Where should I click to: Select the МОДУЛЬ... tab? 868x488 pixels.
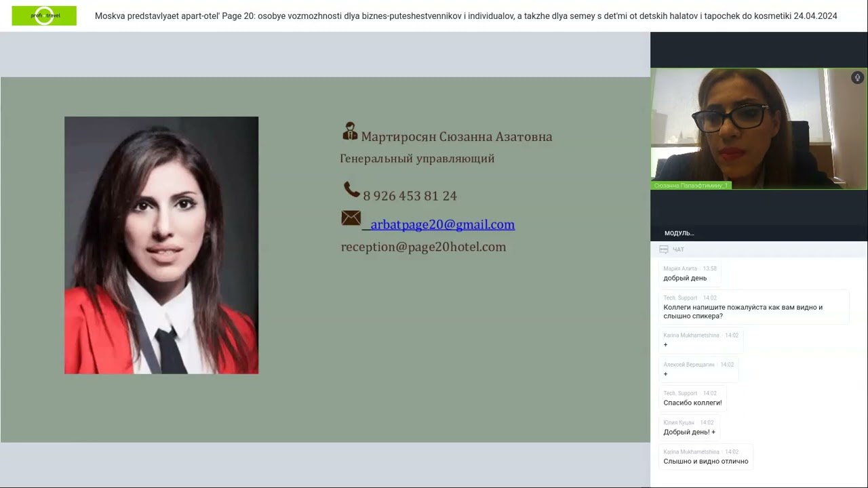coord(679,233)
